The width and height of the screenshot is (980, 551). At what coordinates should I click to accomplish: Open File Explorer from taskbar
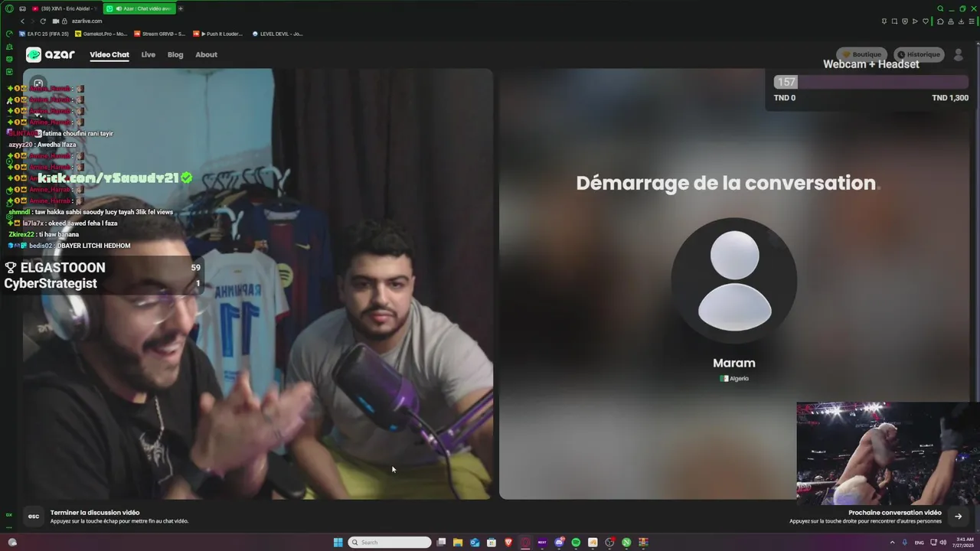coord(458,543)
